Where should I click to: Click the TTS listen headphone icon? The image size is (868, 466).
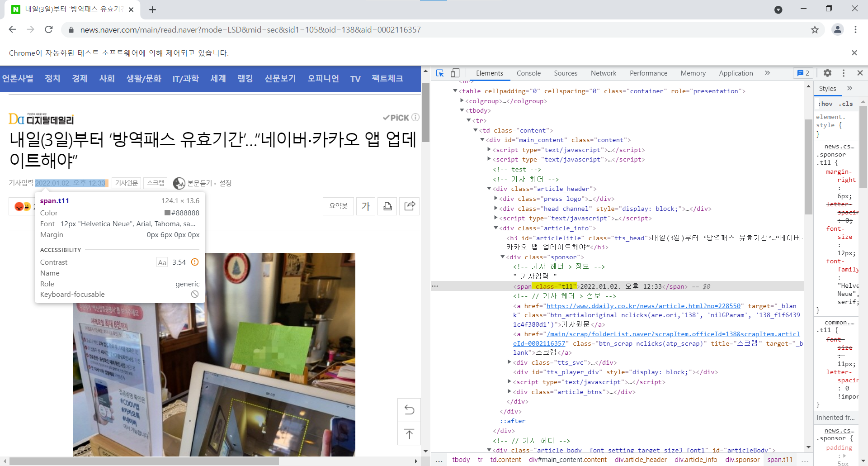[x=179, y=183]
